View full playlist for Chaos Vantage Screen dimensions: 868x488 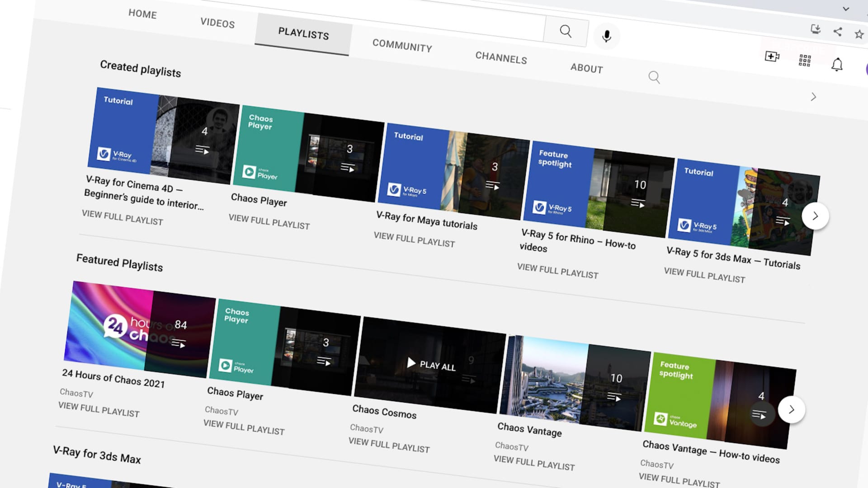point(534,463)
